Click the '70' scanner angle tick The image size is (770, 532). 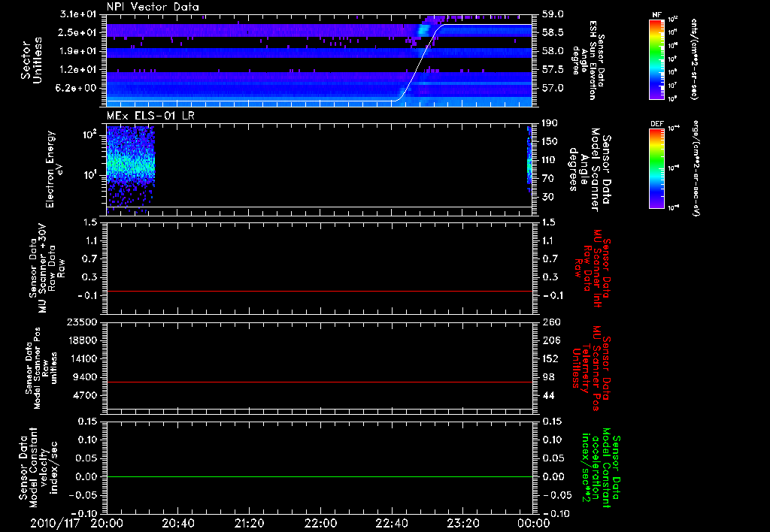pyautogui.click(x=550, y=179)
